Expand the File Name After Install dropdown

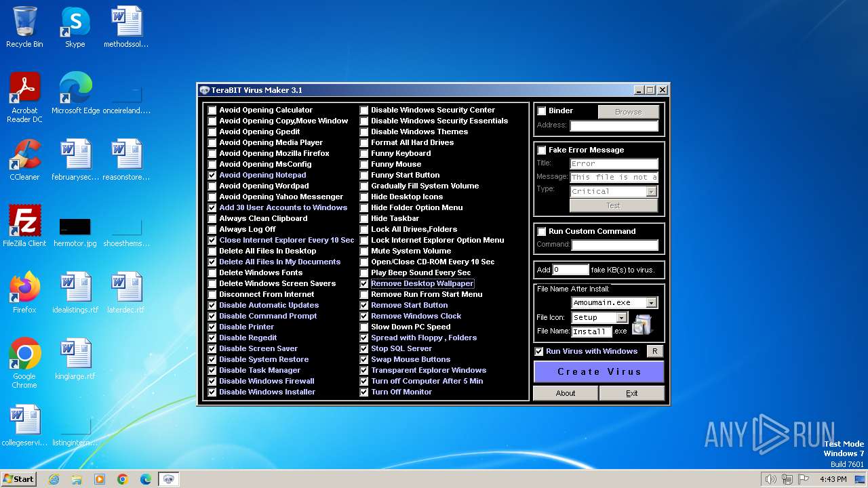click(x=652, y=303)
